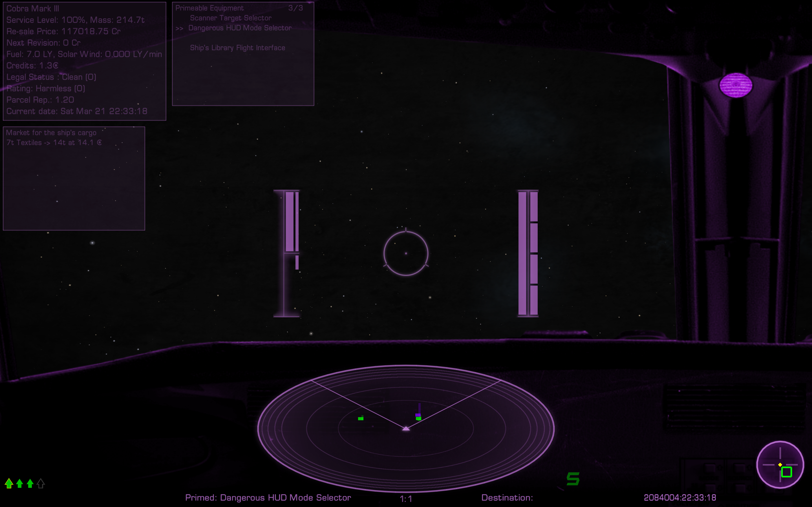The width and height of the screenshot is (812, 507).
Task: Click the empty grey missile arrow icon
Action: click(41, 483)
